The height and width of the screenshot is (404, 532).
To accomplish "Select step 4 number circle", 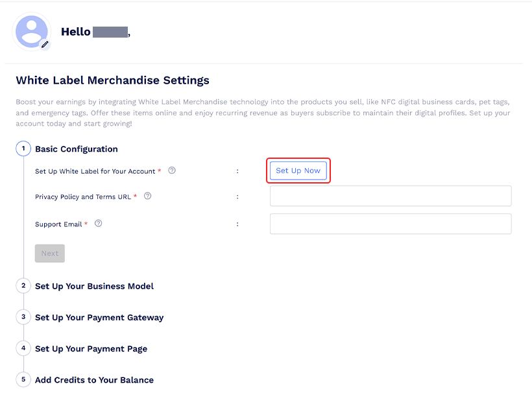I will [23, 348].
